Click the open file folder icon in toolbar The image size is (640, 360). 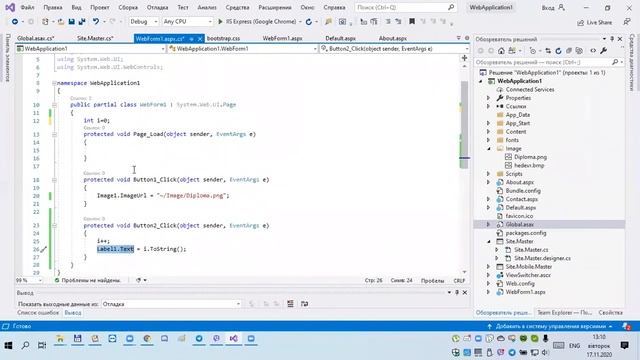click(x=61, y=22)
